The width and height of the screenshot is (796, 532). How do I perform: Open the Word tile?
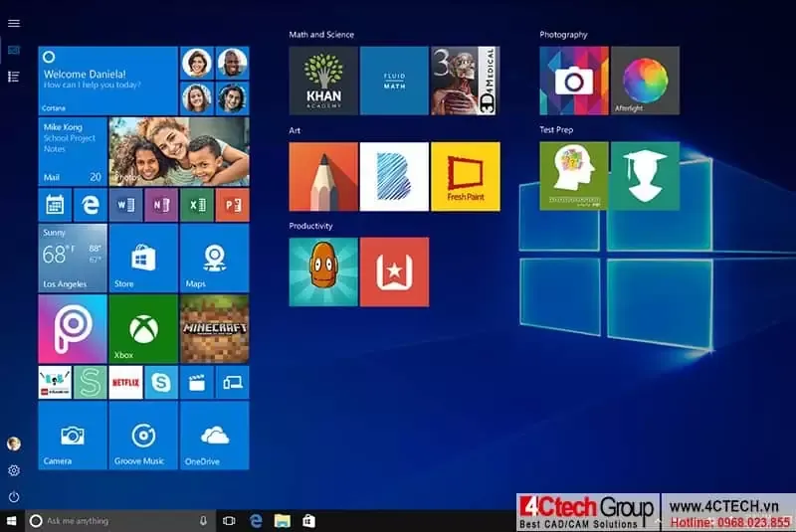126,205
